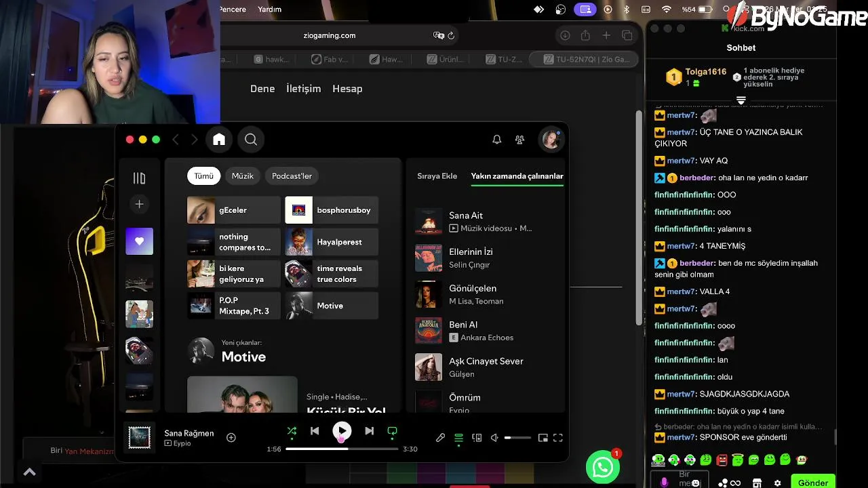The height and width of the screenshot is (488, 868).
Task: Open gEceler playlist tile
Action: (234, 210)
